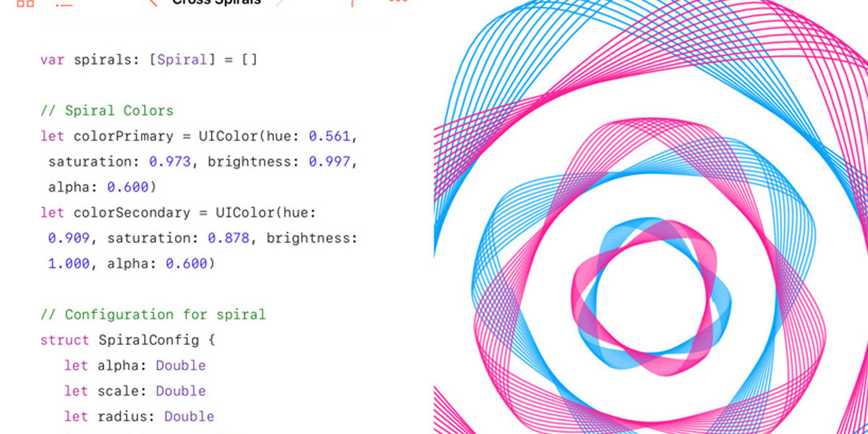
Task: Click the Spiral type in spirals array
Action: [182, 59]
